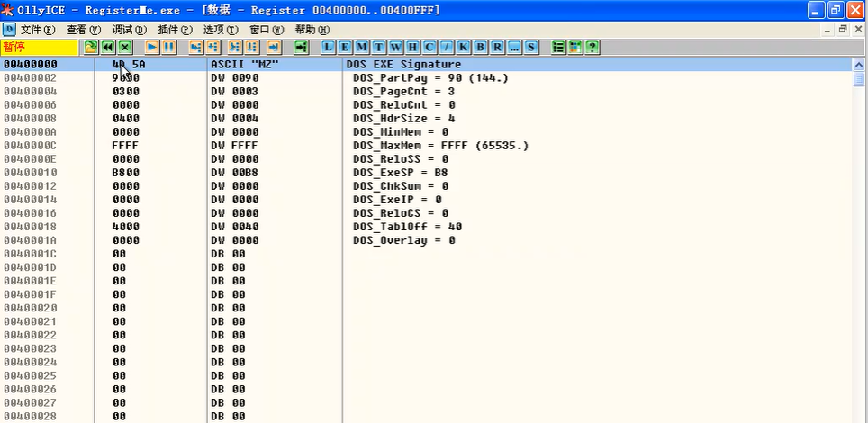Open the 文件(F) menu
The height and width of the screenshot is (423, 868).
38,30
